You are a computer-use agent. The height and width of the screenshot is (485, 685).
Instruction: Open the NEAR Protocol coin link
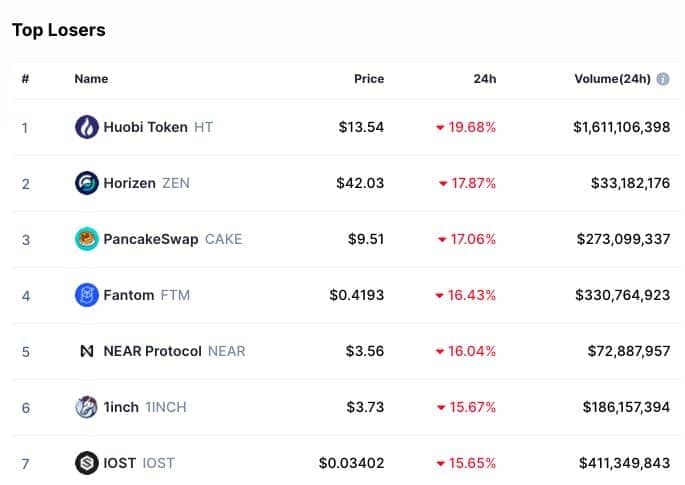[174, 351]
